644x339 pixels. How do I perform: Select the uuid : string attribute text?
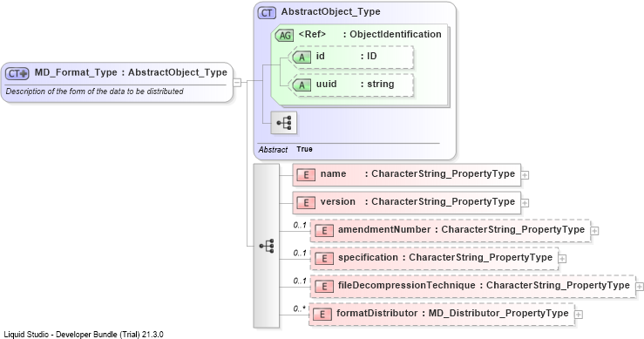click(x=356, y=85)
